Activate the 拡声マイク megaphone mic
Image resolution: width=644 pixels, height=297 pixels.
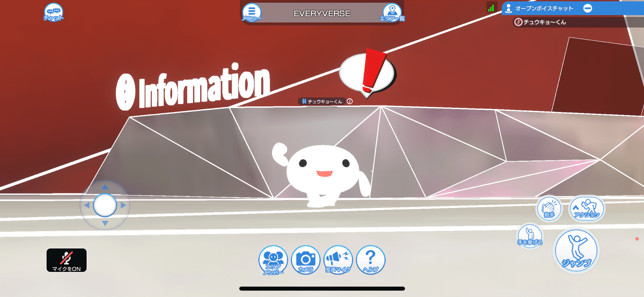pos(338,260)
